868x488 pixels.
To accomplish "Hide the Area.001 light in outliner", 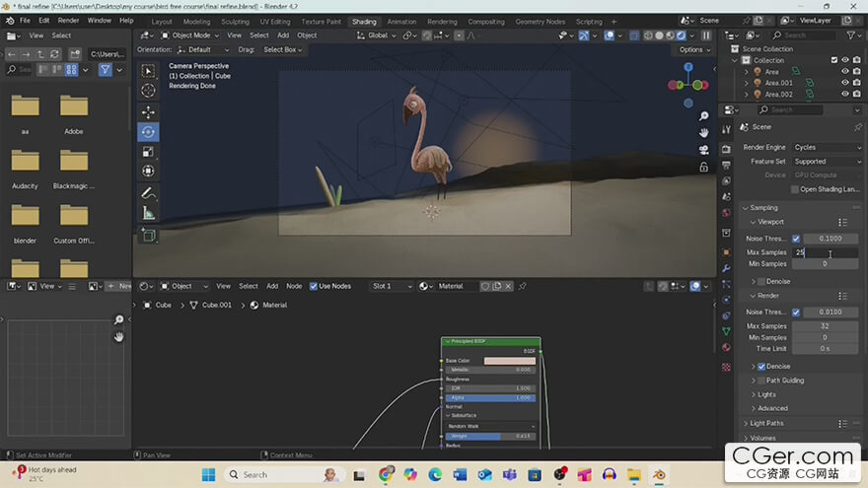I will (x=845, y=83).
